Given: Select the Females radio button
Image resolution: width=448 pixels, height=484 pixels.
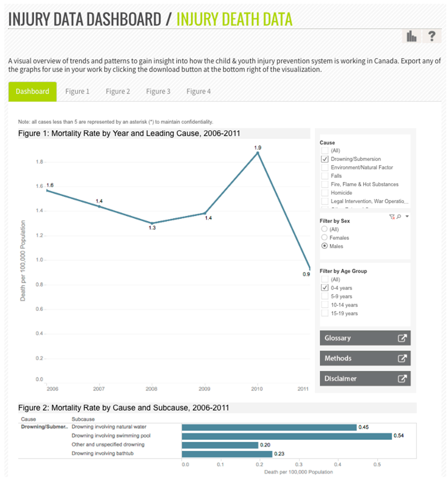Looking at the screenshot, I should click(324, 238).
